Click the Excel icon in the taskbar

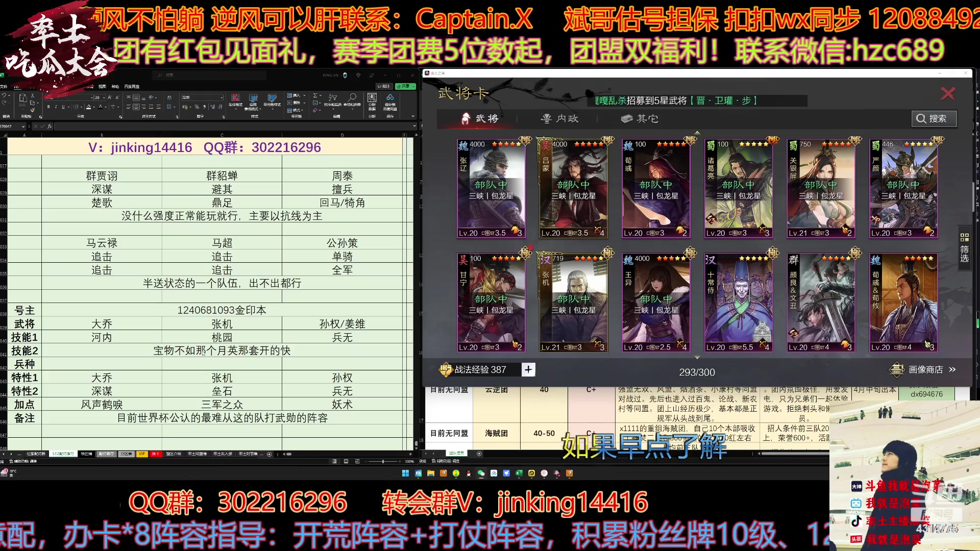click(519, 473)
